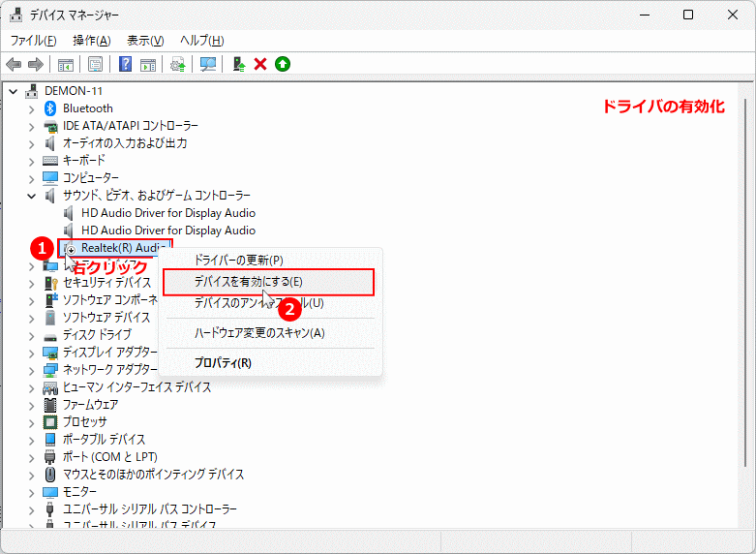This screenshot has width=756, height=554.
Task: Click the ファームウェア chip icon
Action: point(50,405)
